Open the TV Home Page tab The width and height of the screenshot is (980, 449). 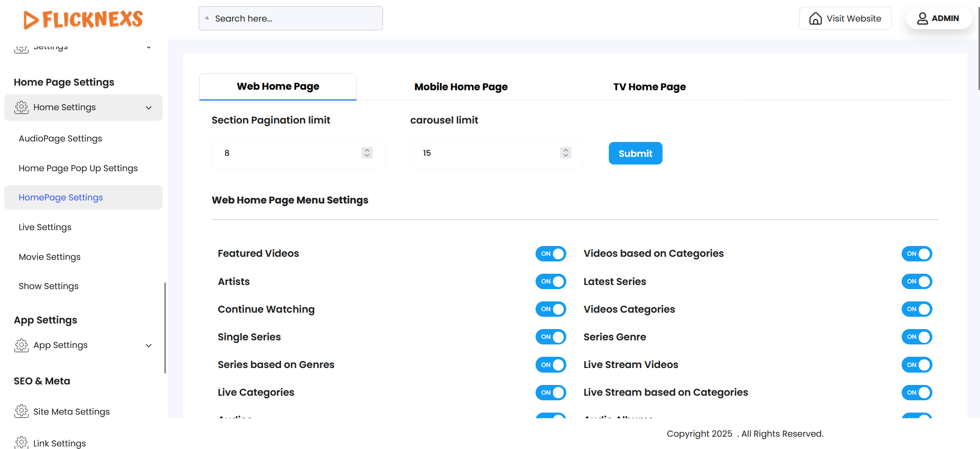[x=649, y=87]
